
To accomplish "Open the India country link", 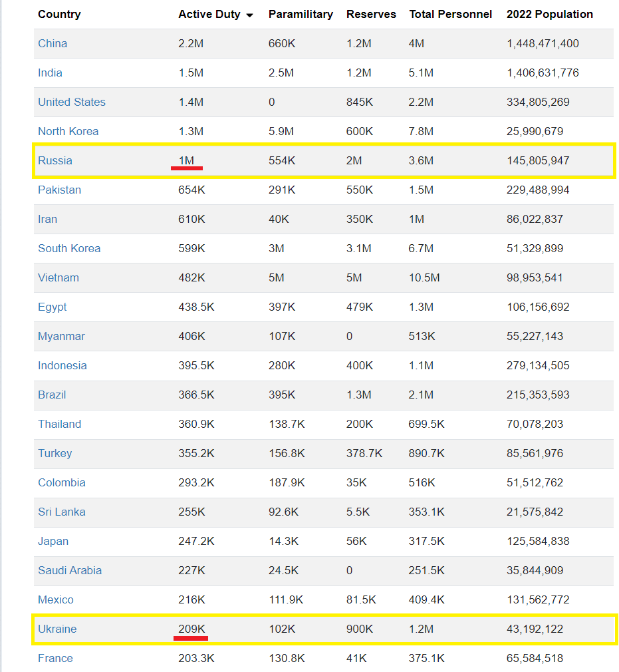I will 50,73.
